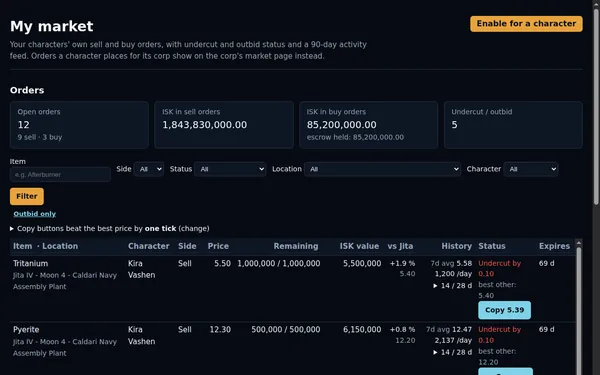Click the My market page heading

coord(52,26)
